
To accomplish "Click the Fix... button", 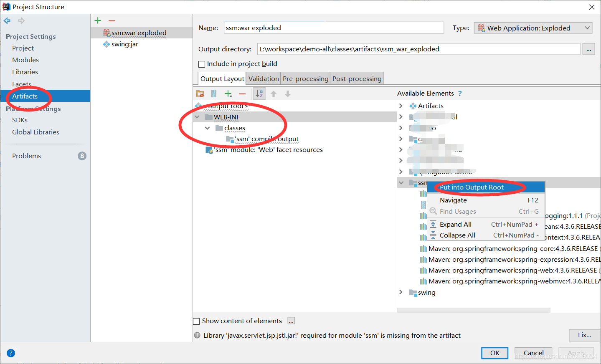I will (x=584, y=335).
